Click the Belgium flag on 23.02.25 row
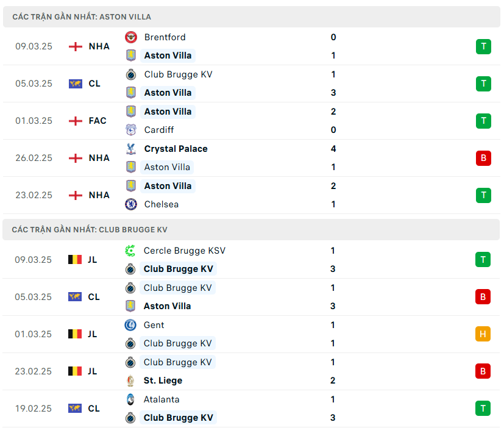504x436 pixels. [x=75, y=371]
